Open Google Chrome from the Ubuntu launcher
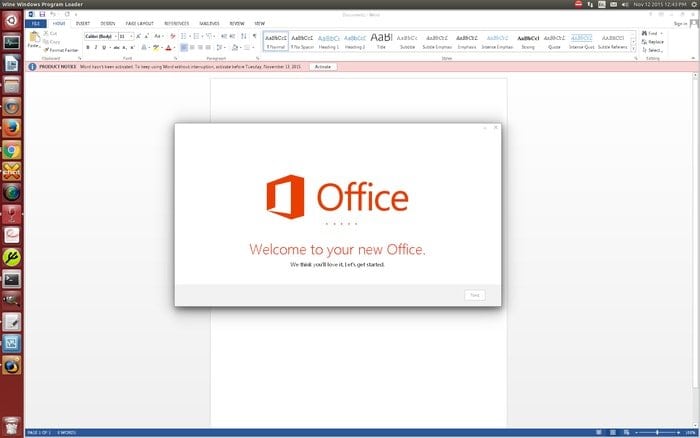Screen dimensions: 700x438 tap(12, 150)
